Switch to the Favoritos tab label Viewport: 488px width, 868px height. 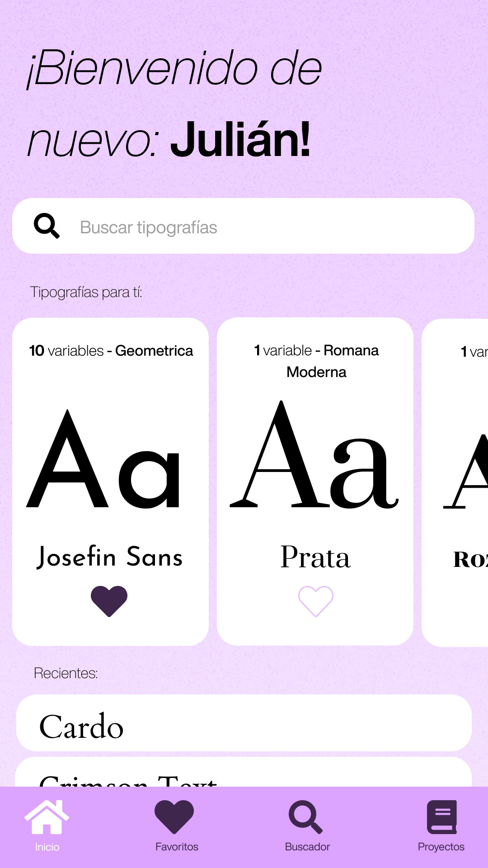coord(177,847)
